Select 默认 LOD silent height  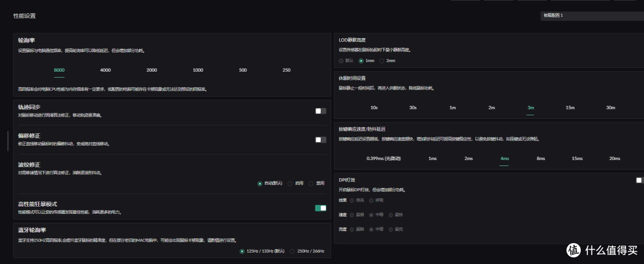click(x=346, y=60)
